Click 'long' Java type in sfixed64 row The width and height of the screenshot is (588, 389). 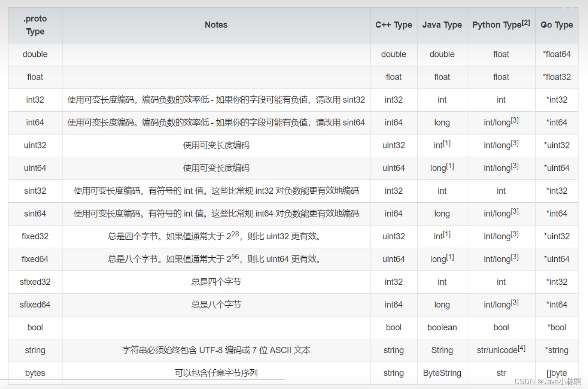tap(442, 305)
